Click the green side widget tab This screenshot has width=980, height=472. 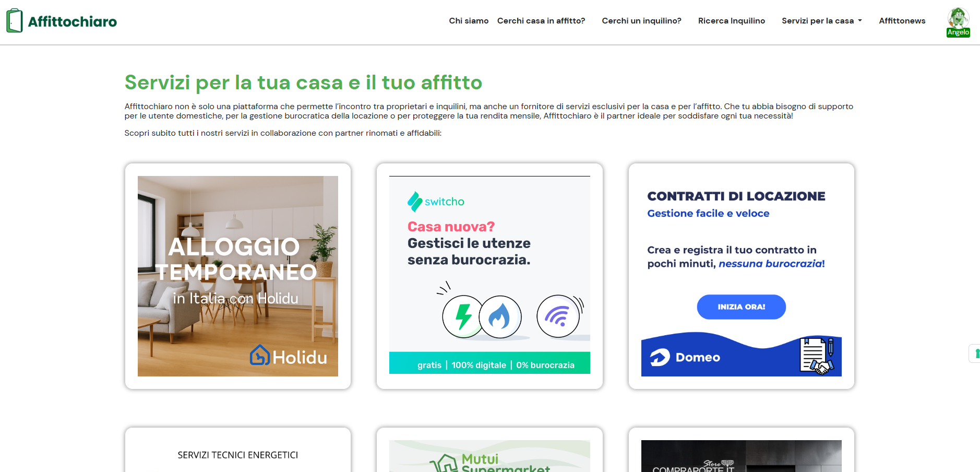pyautogui.click(x=975, y=353)
